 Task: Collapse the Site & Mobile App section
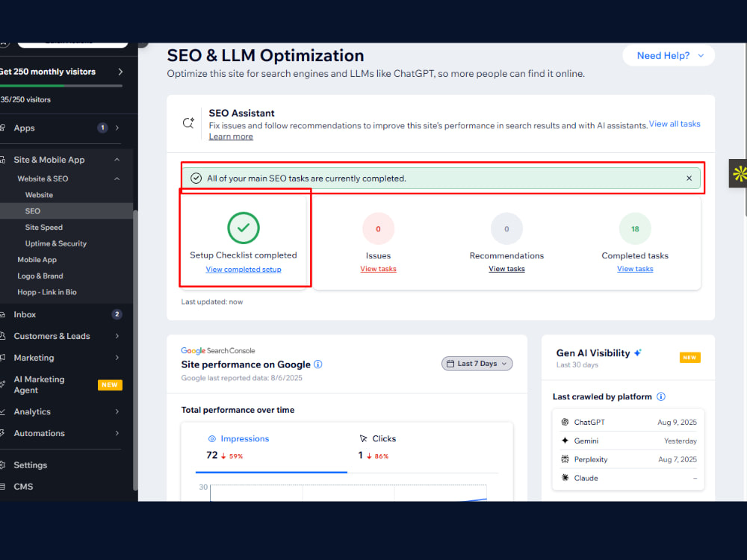117,160
